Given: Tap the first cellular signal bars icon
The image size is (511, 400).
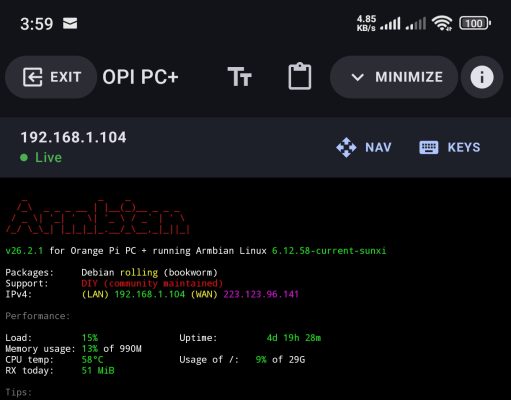Looking at the screenshot, I should [x=390, y=23].
